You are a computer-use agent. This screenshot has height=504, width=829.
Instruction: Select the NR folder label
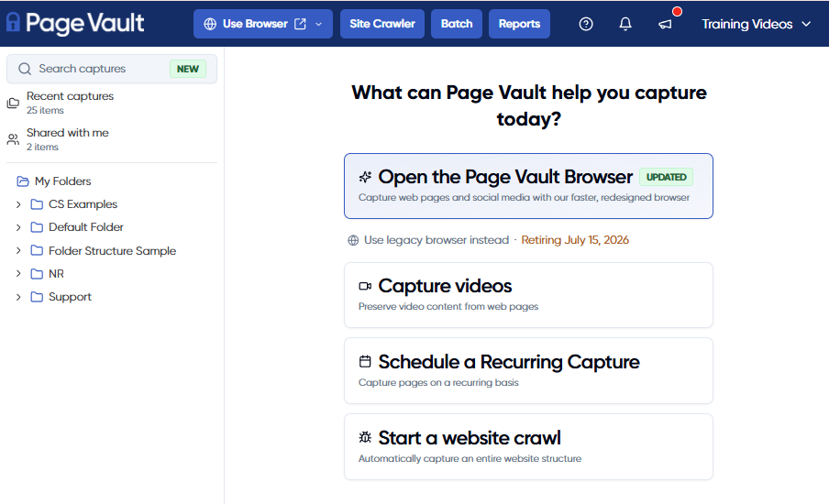click(56, 274)
